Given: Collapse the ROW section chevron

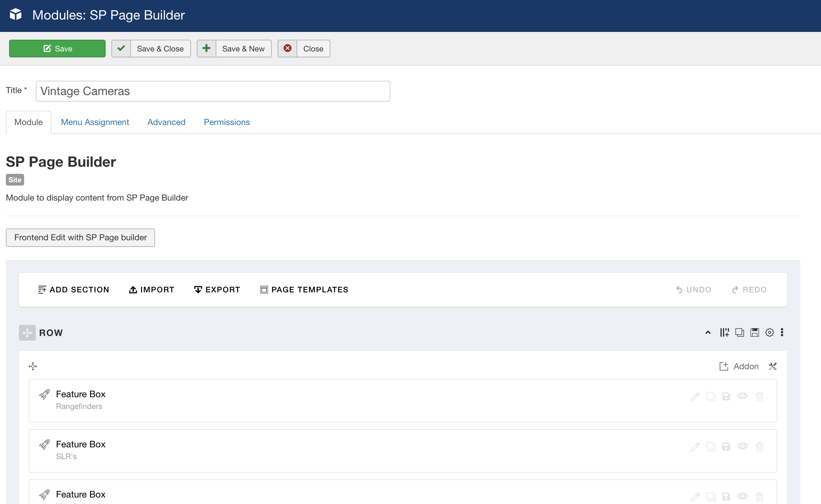Looking at the screenshot, I should (x=708, y=332).
